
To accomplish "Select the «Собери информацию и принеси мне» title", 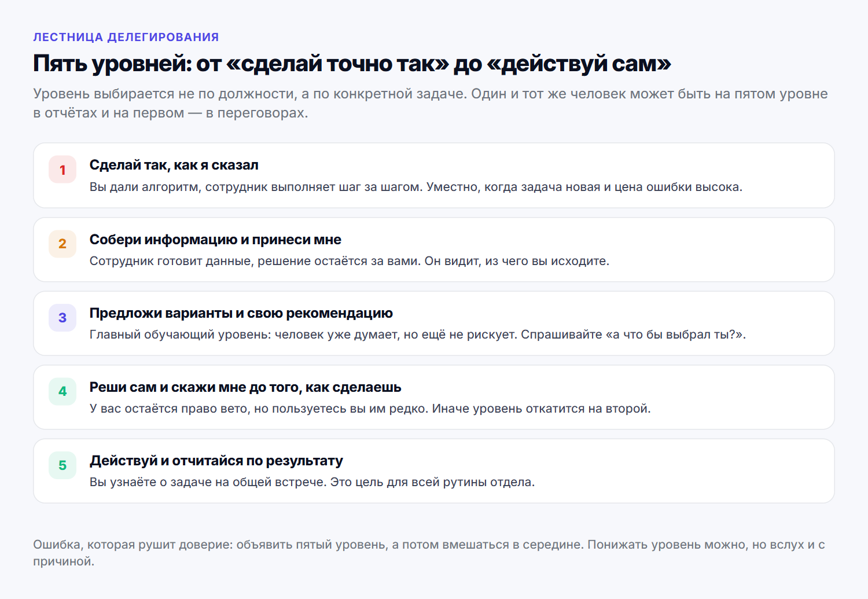I will tap(215, 240).
